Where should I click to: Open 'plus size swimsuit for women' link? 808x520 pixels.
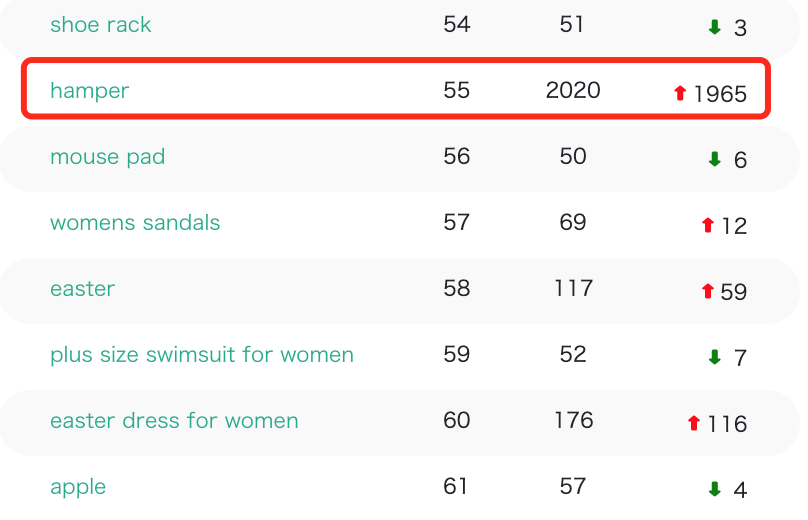coord(202,355)
